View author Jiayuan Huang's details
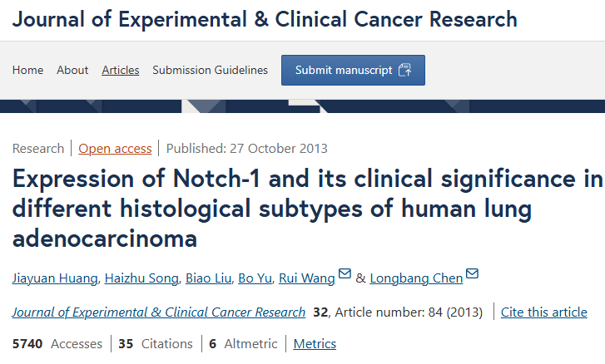The image size is (605, 364). click(55, 278)
